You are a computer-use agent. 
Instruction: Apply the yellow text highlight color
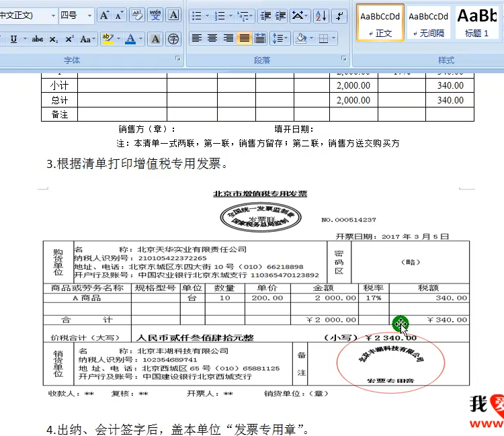(x=108, y=39)
